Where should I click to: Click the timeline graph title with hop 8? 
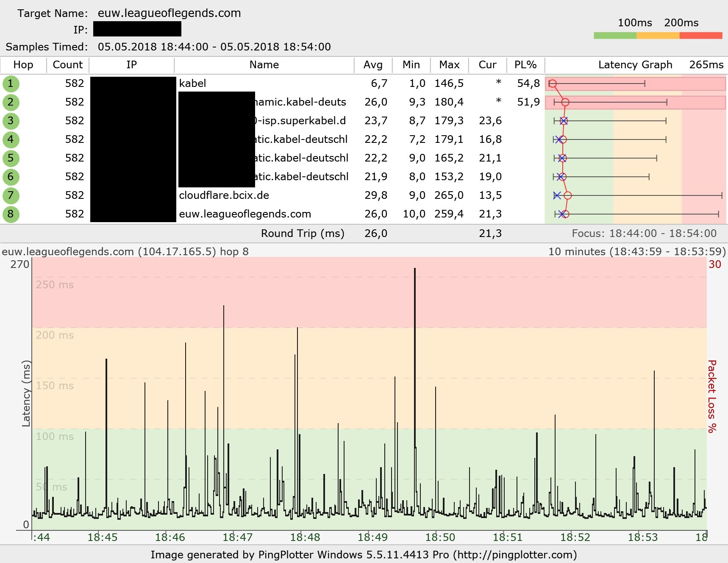[125, 252]
